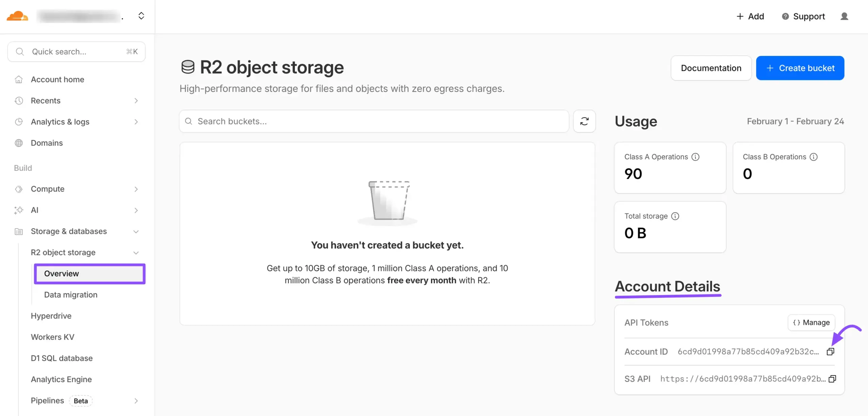868x416 pixels.
Task: Click the Cloudflare logo
Action: pyautogui.click(x=17, y=16)
